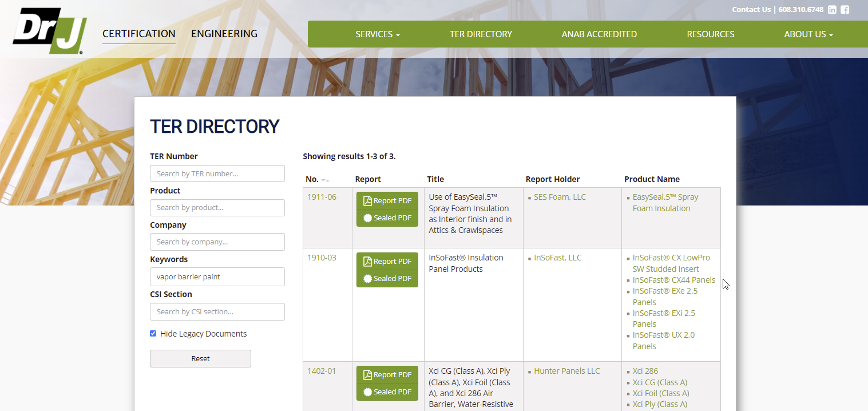This screenshot has height=411, width=868.
Task: Open the Report PDF for TER 1402-01
Action: (387, 374)
